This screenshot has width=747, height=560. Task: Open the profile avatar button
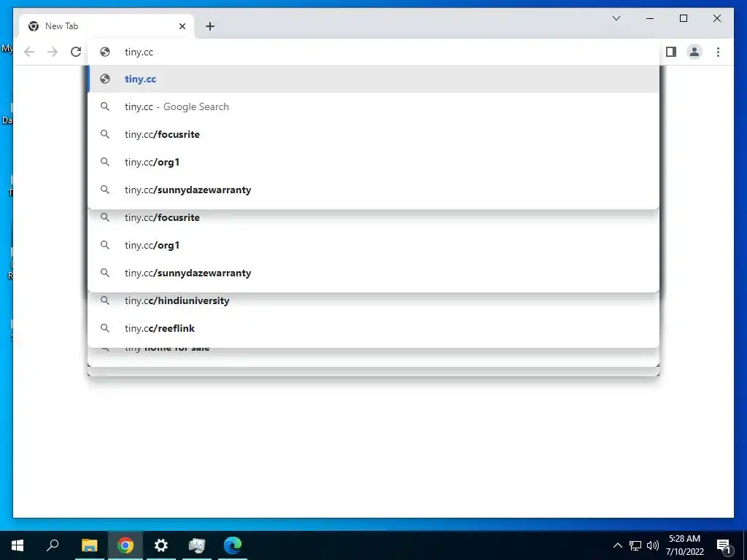tap(694, 52)
